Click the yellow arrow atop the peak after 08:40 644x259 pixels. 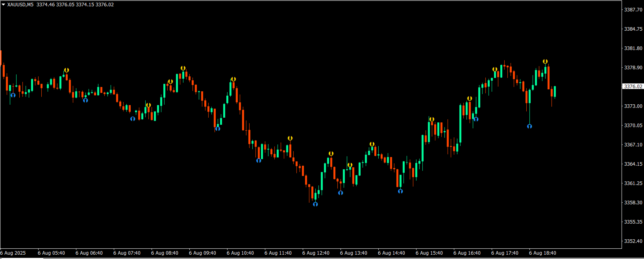[x=183, y=68]
